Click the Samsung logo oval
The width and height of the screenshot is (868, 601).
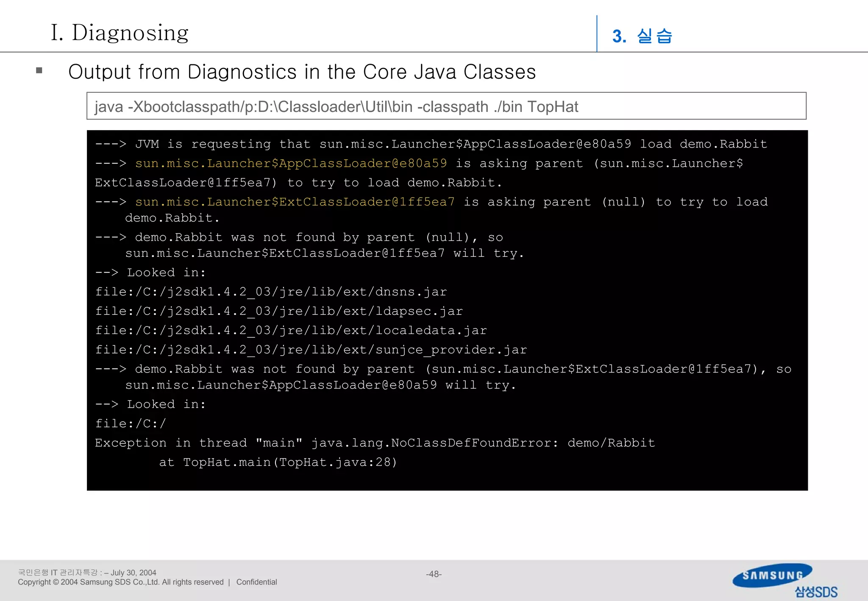(771, 575)
